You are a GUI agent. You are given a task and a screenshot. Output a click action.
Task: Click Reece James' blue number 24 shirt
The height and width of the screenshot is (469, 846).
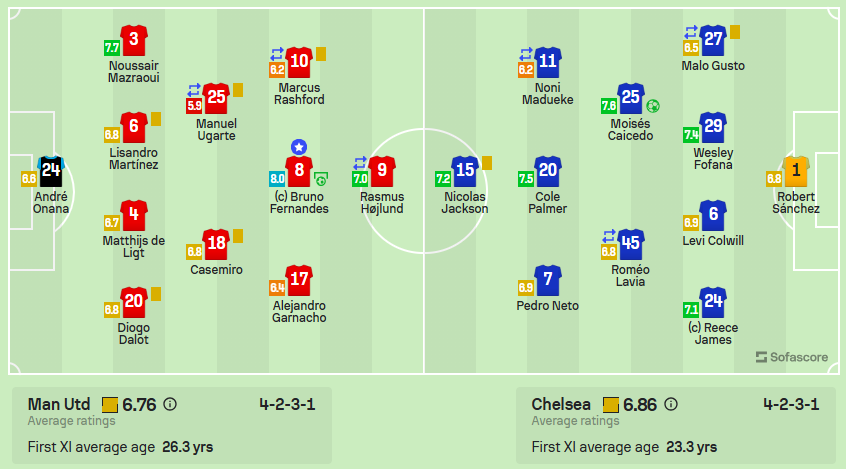(713, 302)
